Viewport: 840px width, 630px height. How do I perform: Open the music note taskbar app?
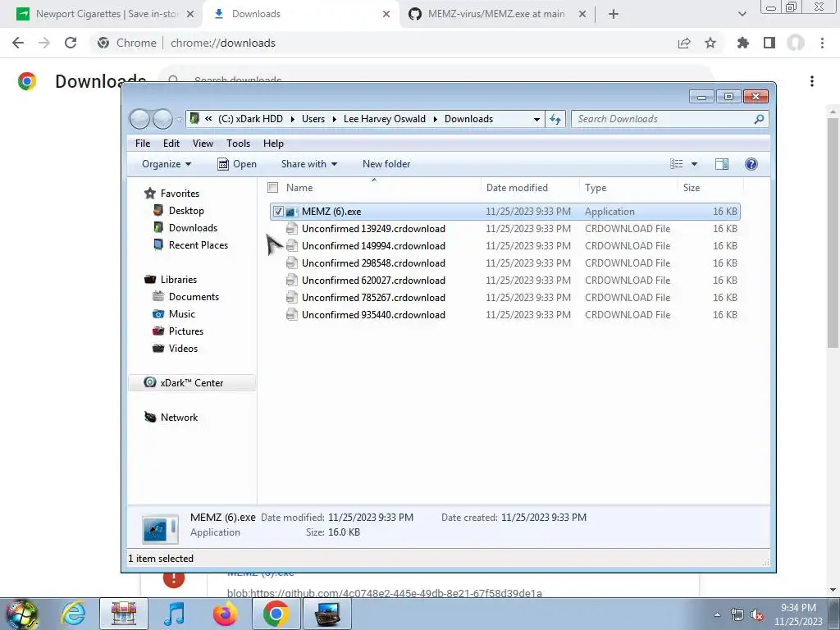click(174, 614)
